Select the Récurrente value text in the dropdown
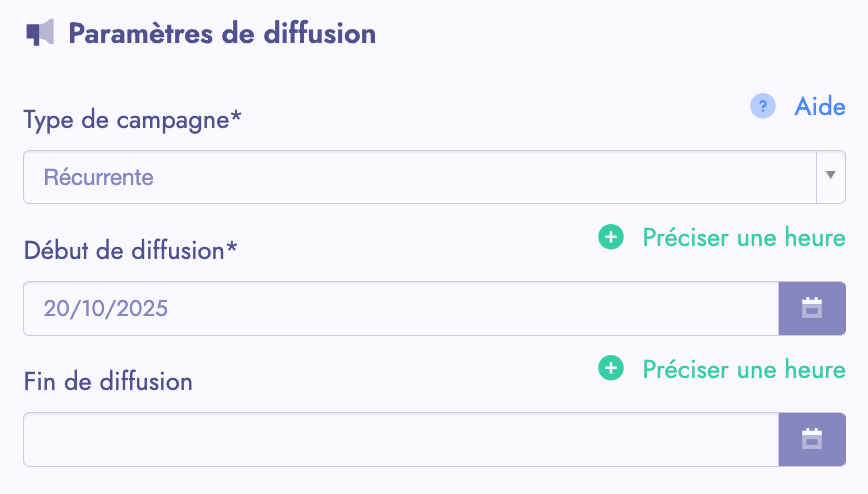Viewport: 868px width, 494px height. pos(99,178)
